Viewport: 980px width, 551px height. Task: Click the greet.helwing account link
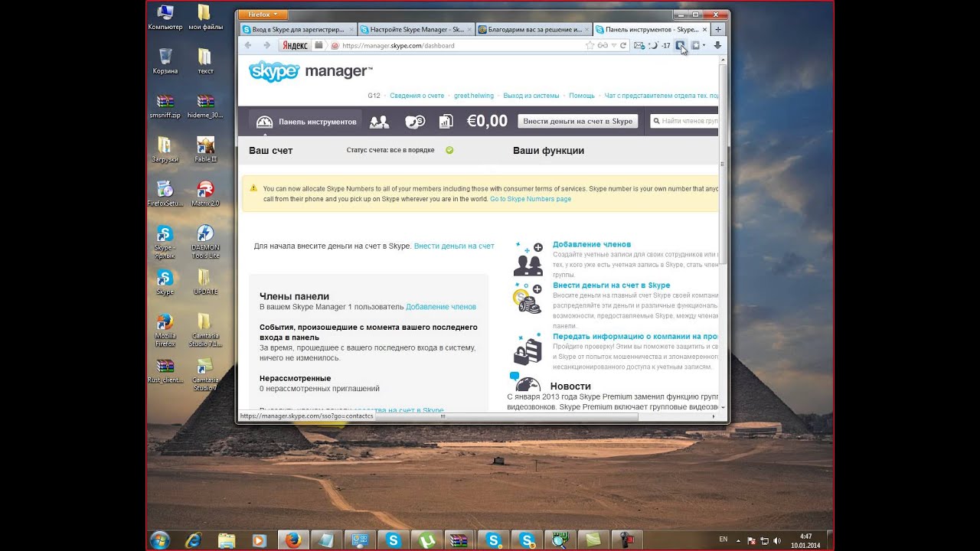[474, 96]
